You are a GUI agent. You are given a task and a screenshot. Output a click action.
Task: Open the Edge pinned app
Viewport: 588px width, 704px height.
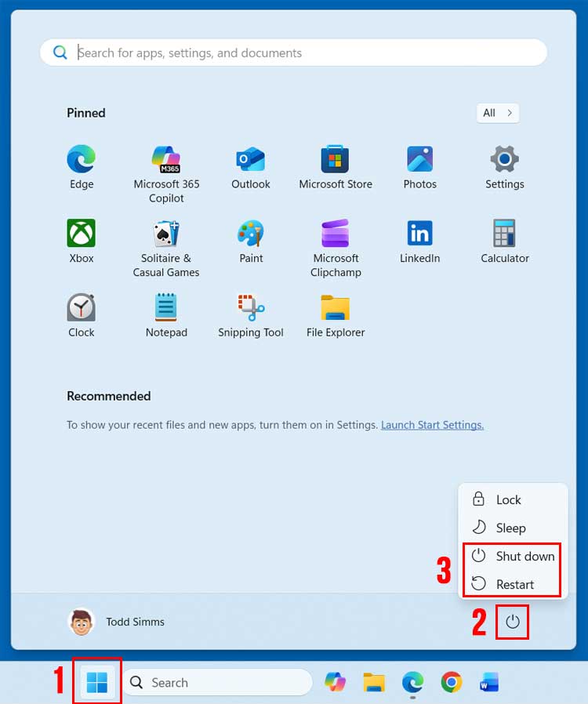[82, 167]
